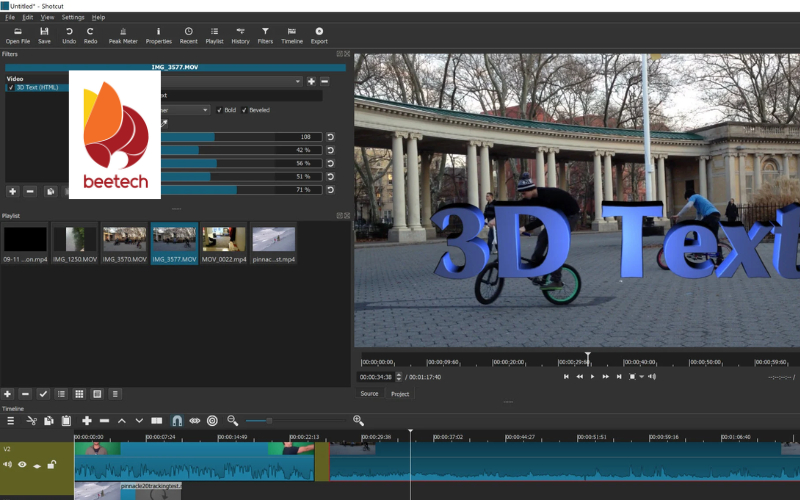Reset the 51 % slider
The width and height of the screenshot is (800, 500).
click(x=331, y=177)
